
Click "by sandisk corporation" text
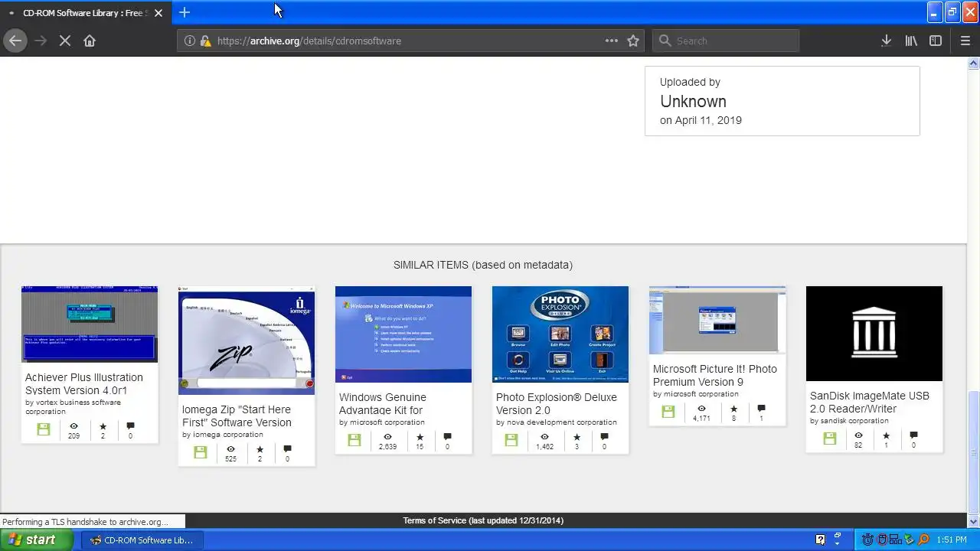(849, 421)
